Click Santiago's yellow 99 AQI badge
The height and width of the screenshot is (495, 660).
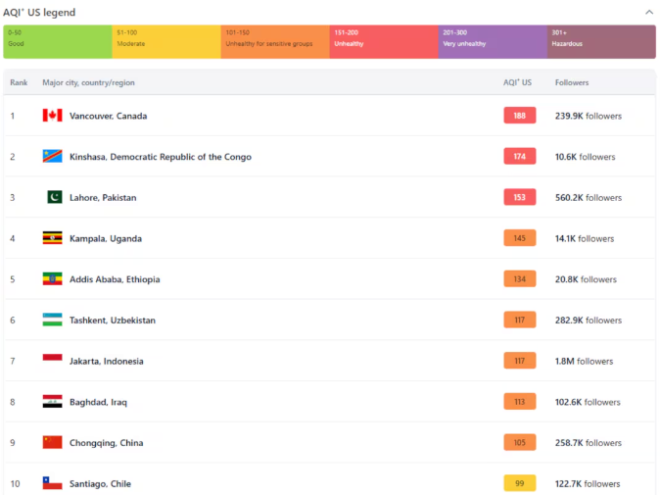[519, 484]
